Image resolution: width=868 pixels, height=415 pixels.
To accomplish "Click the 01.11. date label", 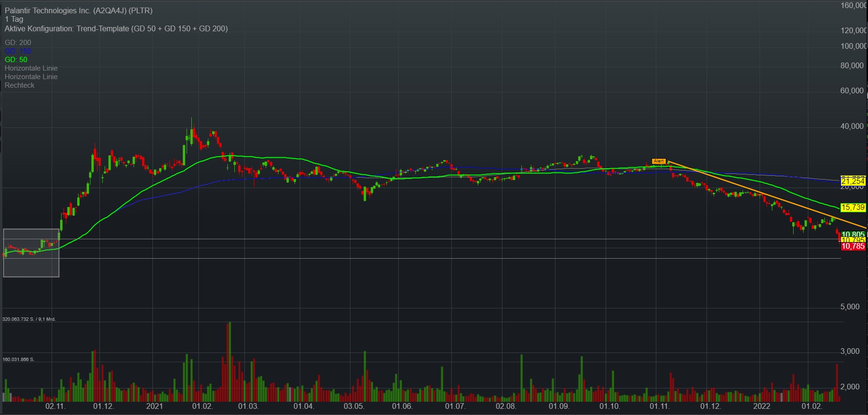I will coord(660,406).
